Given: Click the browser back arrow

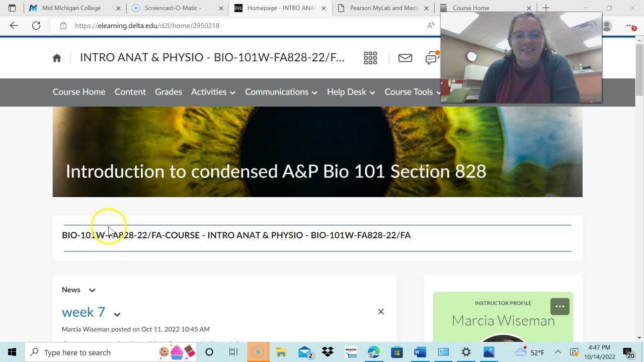Looking at the screenshot, I should pos(13,26).
